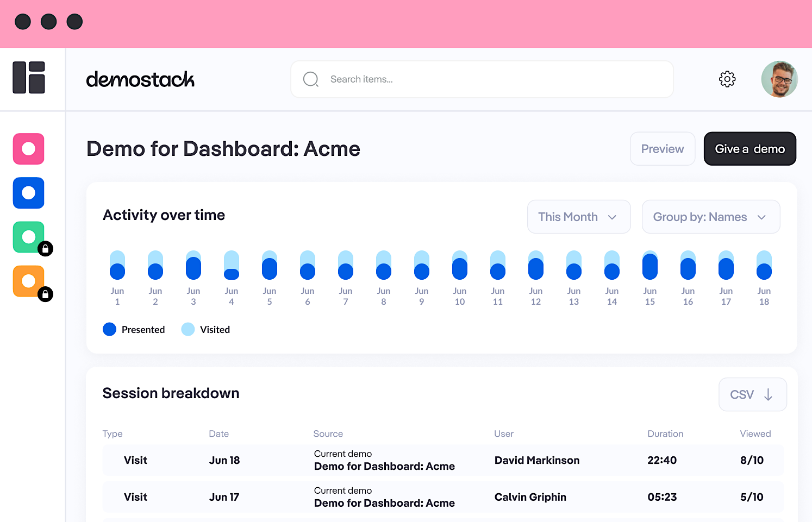Open the blue app in the sidebar
This screenshot has width=812, height=522.
[29, 193]
